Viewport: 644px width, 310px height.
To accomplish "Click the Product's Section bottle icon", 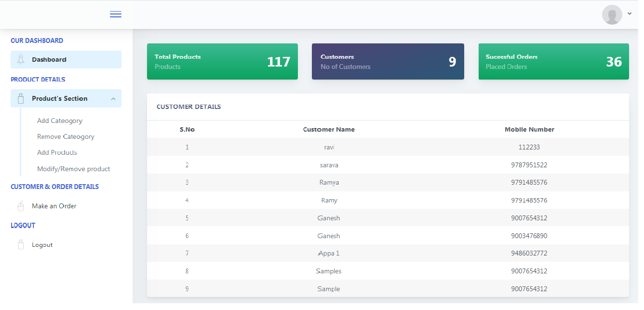I will click(21, 98).
